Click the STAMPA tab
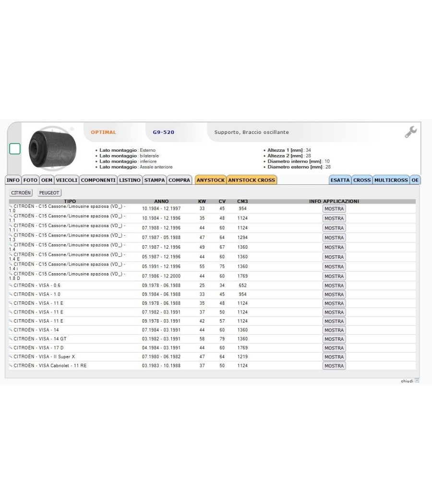Screen dimensions: 432x504 click(x=154, y=180)
